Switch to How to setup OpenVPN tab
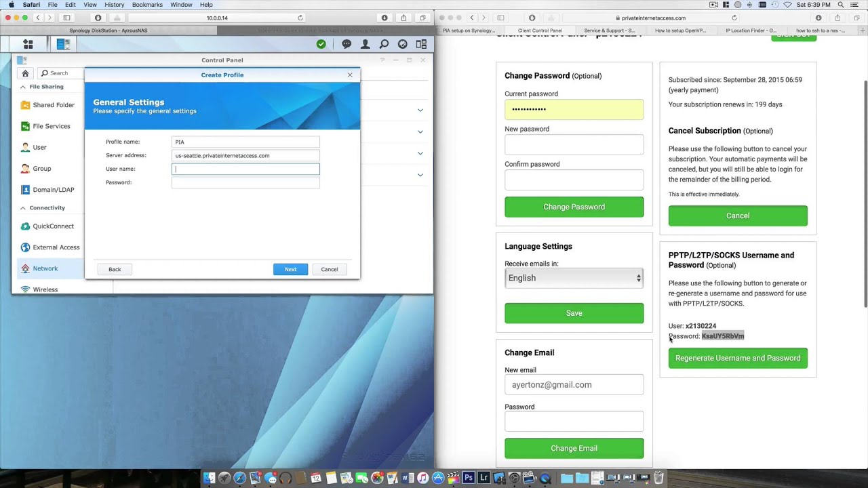Image resolution: width=868 pixels, height=488 pixels. [x=680, y=30]
